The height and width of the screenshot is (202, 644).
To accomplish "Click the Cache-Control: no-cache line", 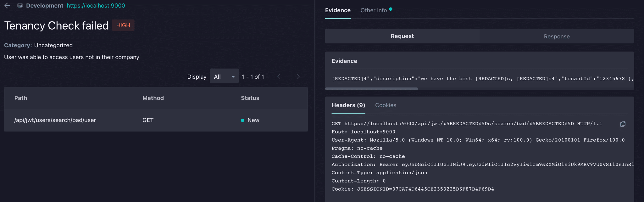I will [x=368, y=156].
